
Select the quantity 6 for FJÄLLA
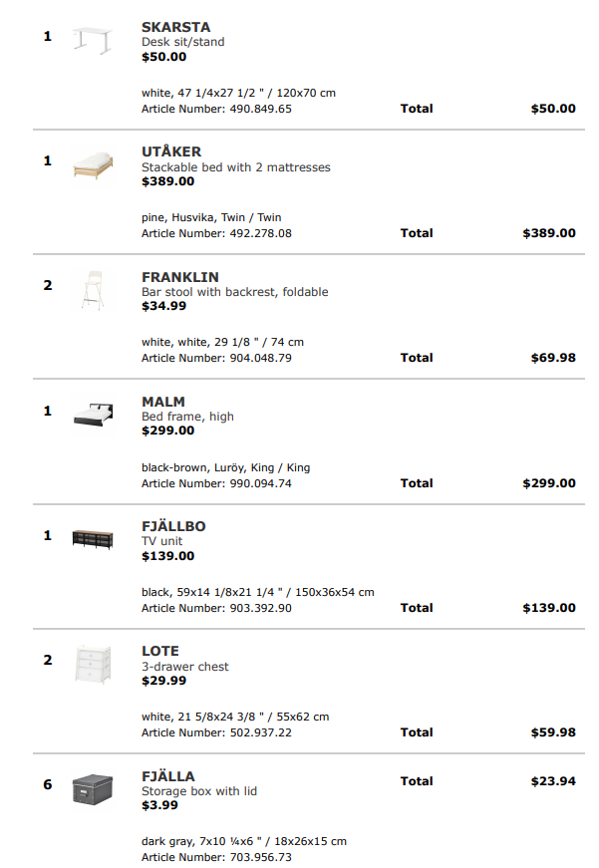click(48, 784)
